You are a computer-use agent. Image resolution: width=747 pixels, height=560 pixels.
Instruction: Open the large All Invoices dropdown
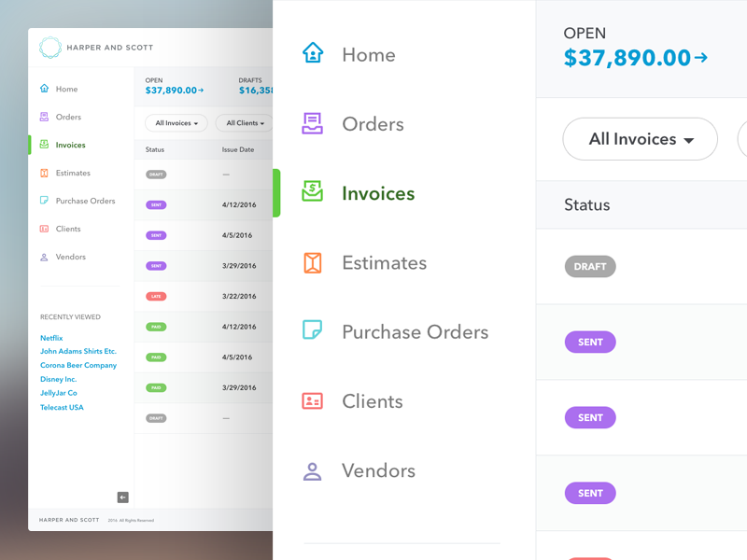click(640, 139)
